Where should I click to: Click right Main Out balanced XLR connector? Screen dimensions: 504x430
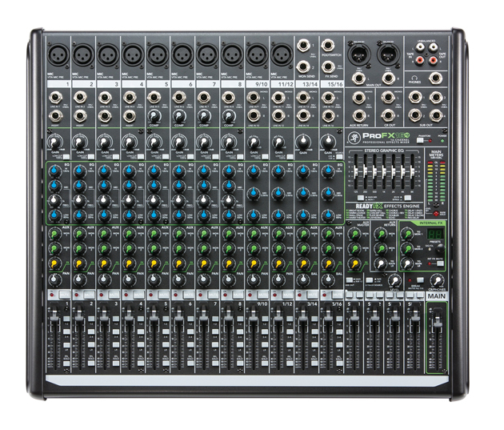(x=388, y=54)
